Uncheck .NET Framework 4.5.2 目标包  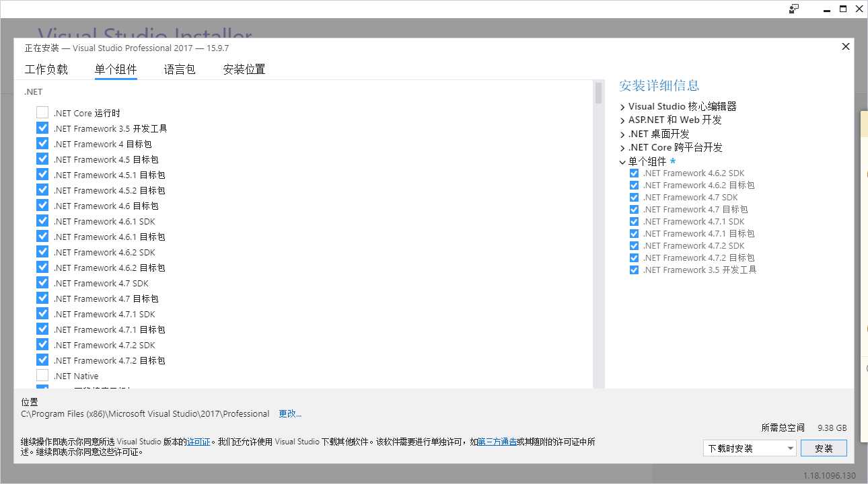point(42,190)
